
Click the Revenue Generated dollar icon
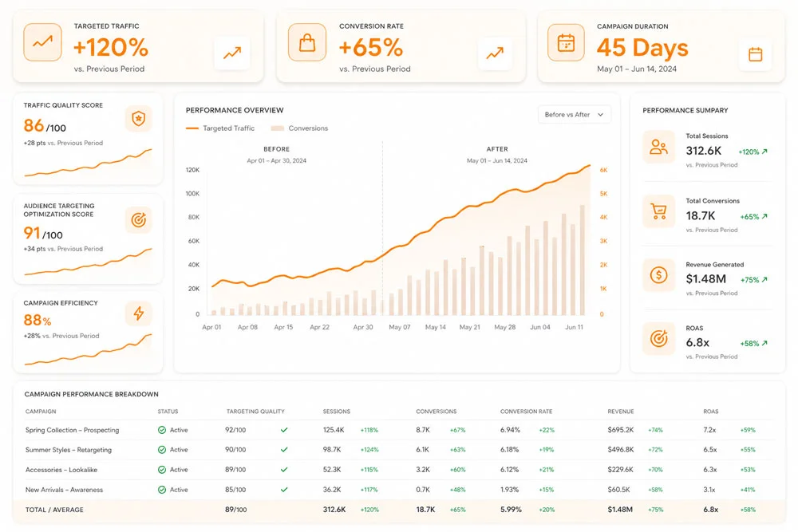(658, 275)
